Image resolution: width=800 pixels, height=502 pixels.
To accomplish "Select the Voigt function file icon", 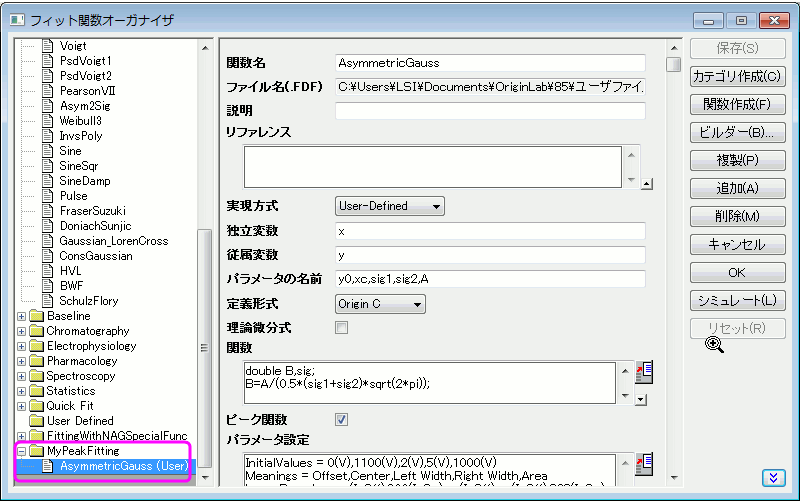I will [47, 46].
